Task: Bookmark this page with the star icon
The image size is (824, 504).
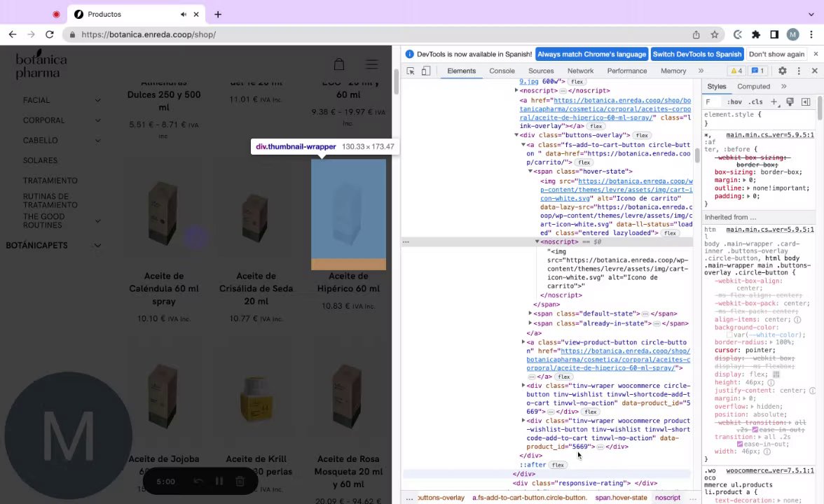Action: [x=714, y=35]
